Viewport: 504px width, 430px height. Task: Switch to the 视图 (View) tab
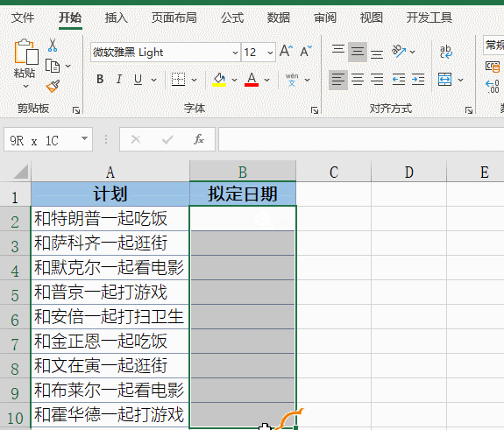click(x=372, y=18)
